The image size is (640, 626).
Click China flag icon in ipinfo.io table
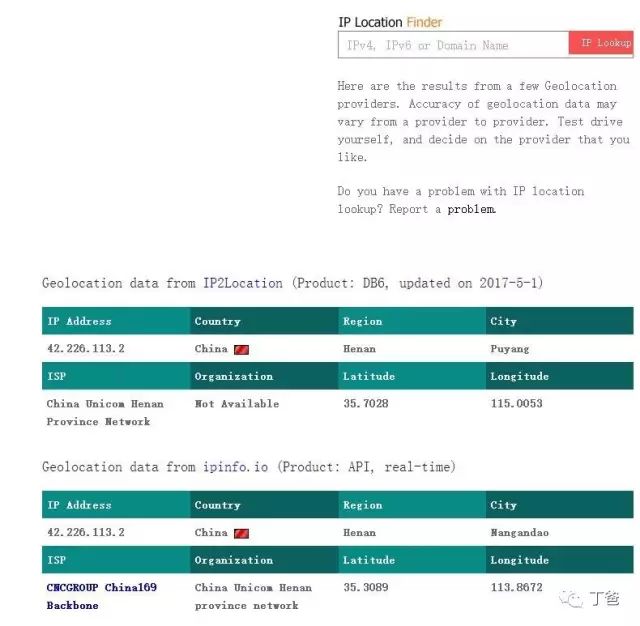(241, 533)
